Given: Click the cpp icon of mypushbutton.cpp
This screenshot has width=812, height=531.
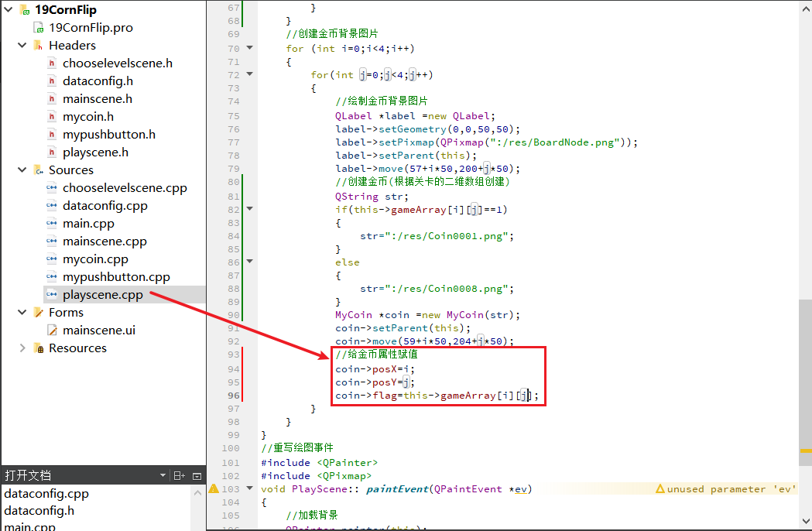Looking at the screenshot, I should [52, 276].
